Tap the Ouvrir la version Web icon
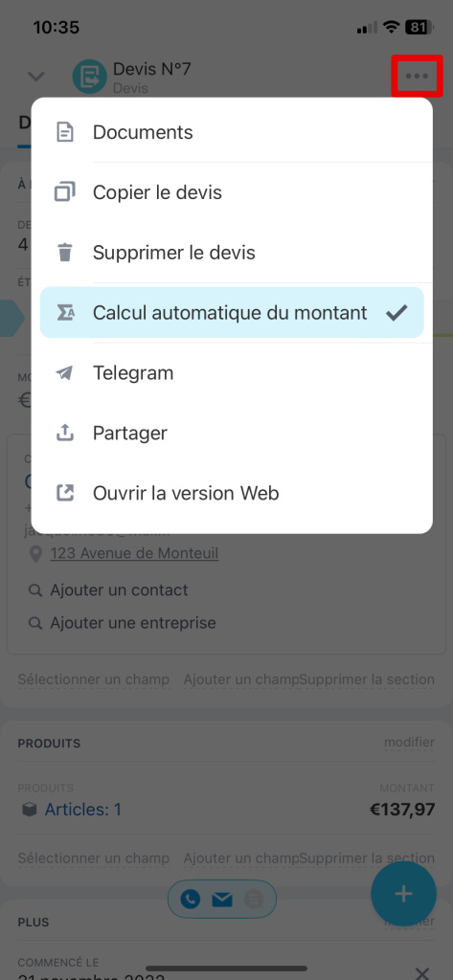This screenshot has width=453, height=980. tap(65, 493)
